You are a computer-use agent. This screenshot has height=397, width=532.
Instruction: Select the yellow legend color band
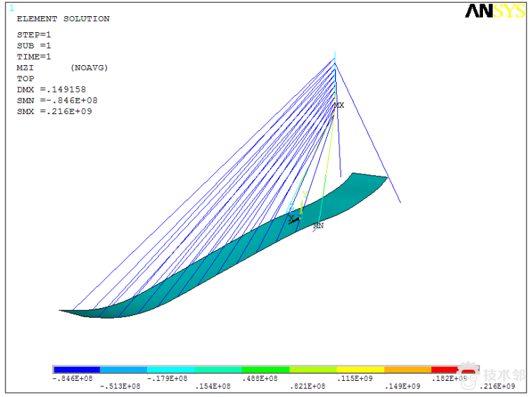click(360, 369)
